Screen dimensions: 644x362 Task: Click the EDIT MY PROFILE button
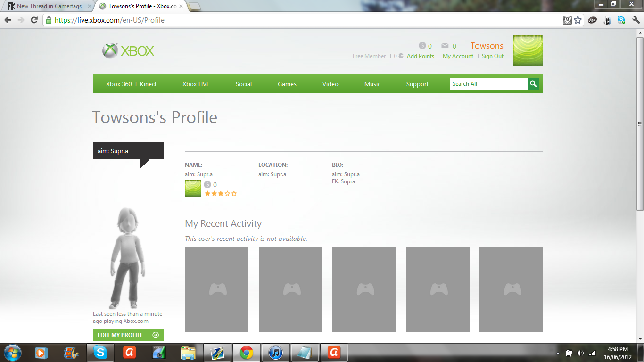pyautogui.click(x=128, y=335)
